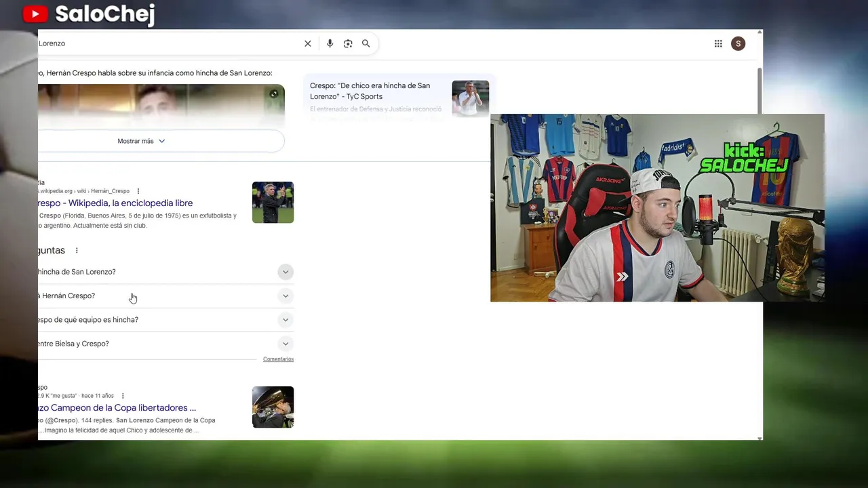Focus the search field containing 'Lorenzo'
Image resolution: width=868 pixels, height=488 pixels.
(166, 43)
